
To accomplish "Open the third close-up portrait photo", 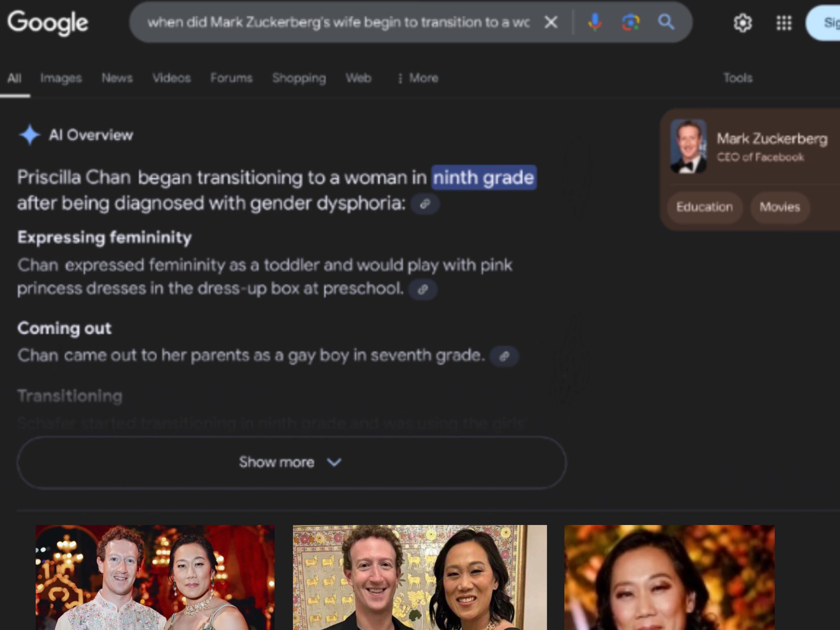I will pos(669,577).
